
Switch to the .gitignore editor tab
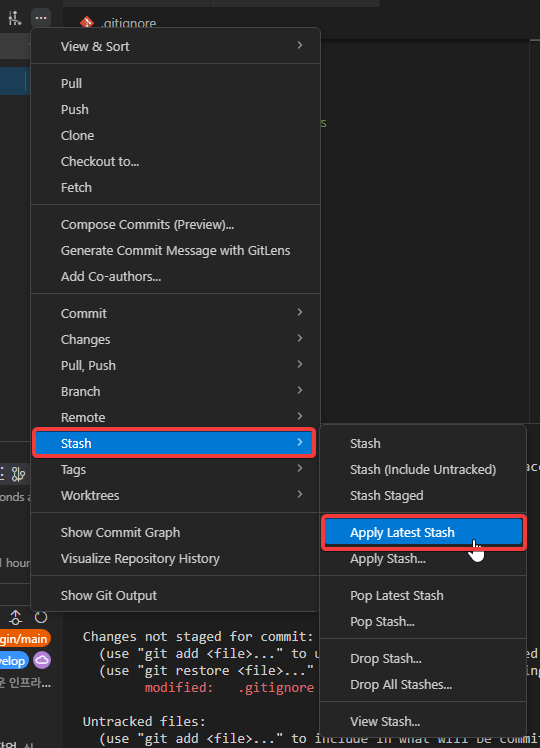(x=119, y=22)
